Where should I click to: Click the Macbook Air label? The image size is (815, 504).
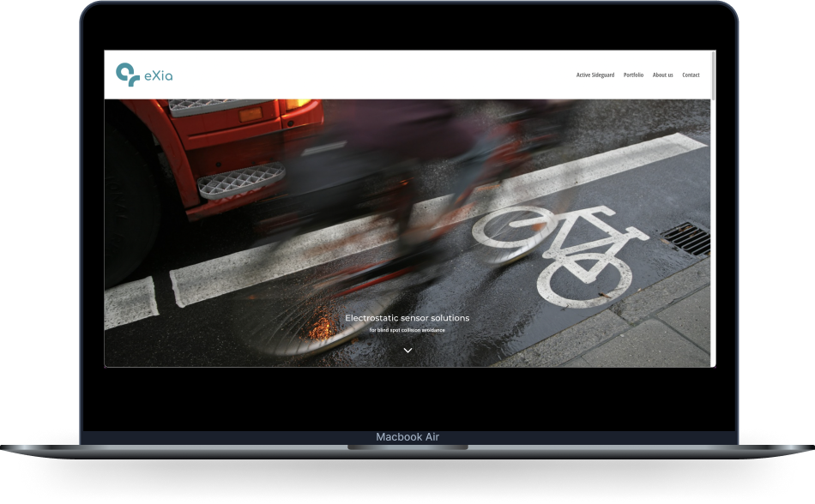tap(407, 437)
